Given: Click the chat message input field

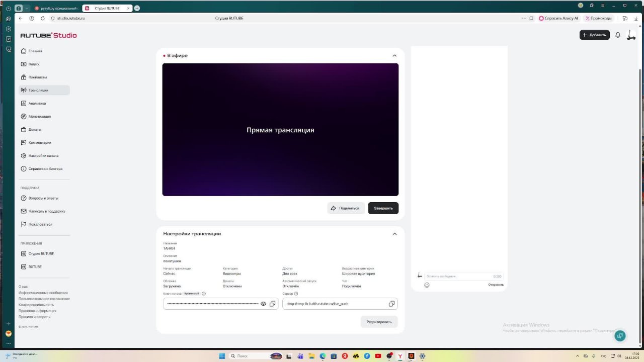Looking at the screenshot, I should [463, 276].
